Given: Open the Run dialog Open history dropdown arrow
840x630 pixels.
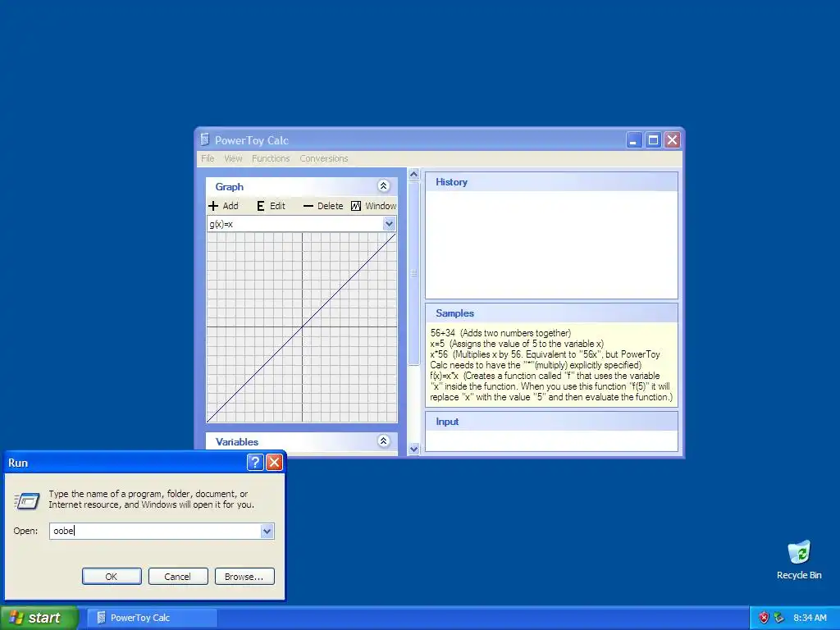Looking at the screenshot, I should pyautogui.click(x=267, y=531).
